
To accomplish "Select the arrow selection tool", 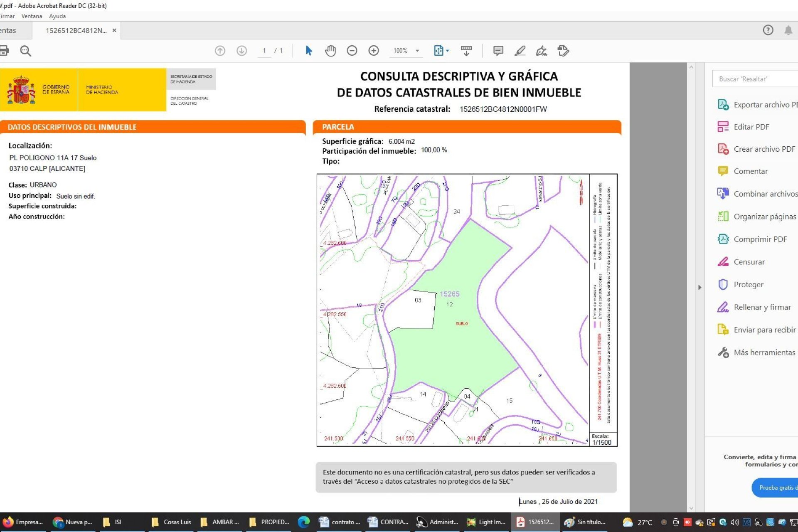I will coord(309,50).
